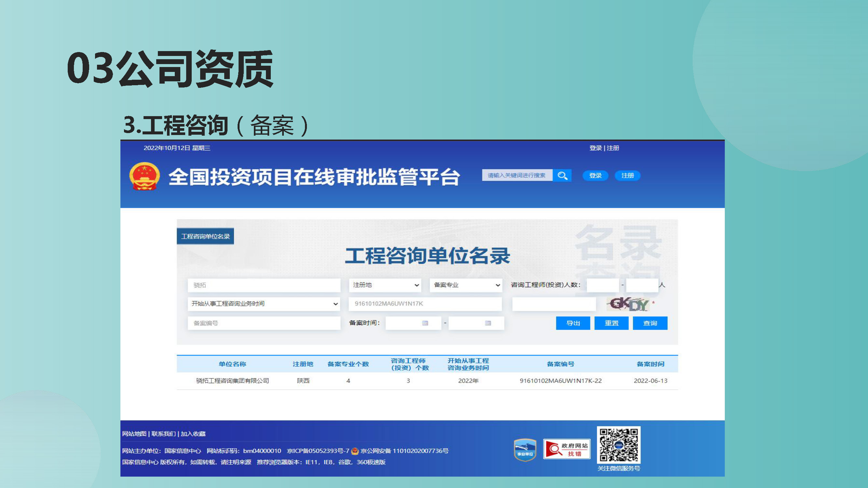
Task: Click the 政府网站找错 badge
Action: 567,449
